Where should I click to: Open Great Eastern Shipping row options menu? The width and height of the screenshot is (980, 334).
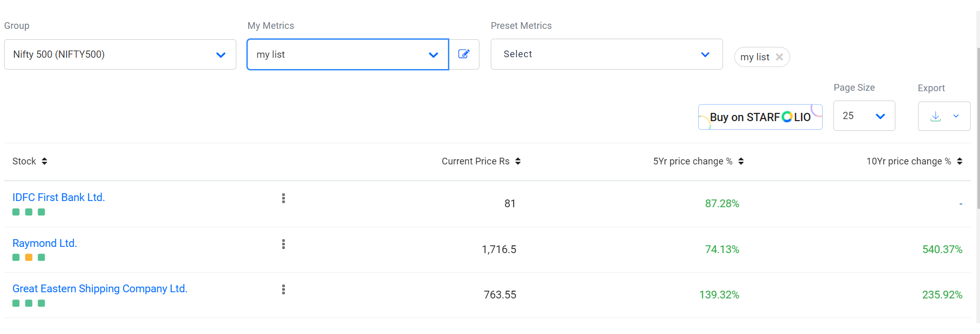(283, 290)
